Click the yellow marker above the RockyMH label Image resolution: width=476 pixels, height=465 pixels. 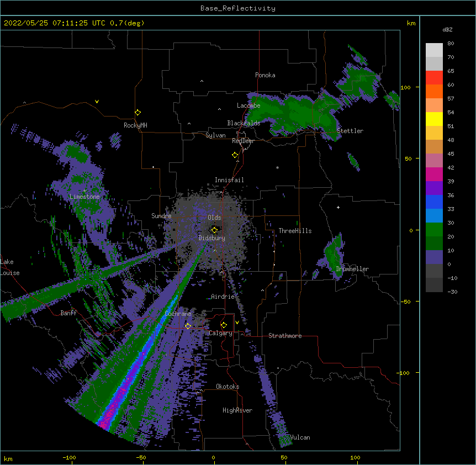[138, 113]
